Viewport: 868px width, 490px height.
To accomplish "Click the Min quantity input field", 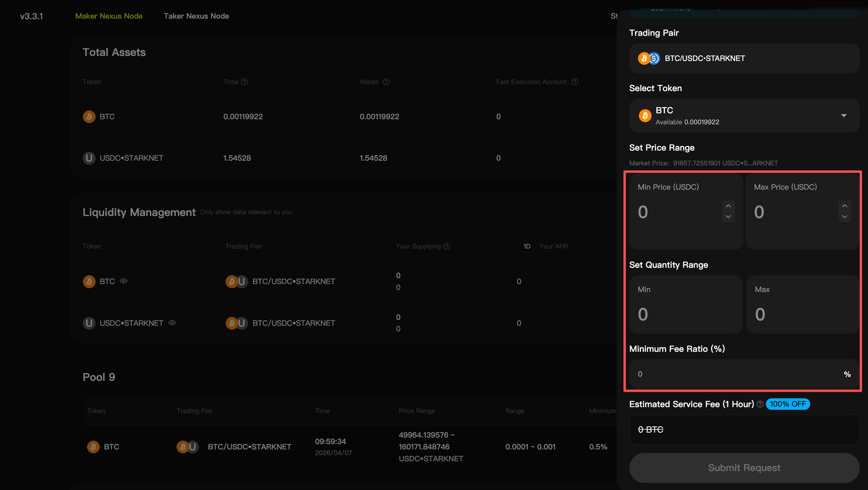I will (x=686, y=304).
